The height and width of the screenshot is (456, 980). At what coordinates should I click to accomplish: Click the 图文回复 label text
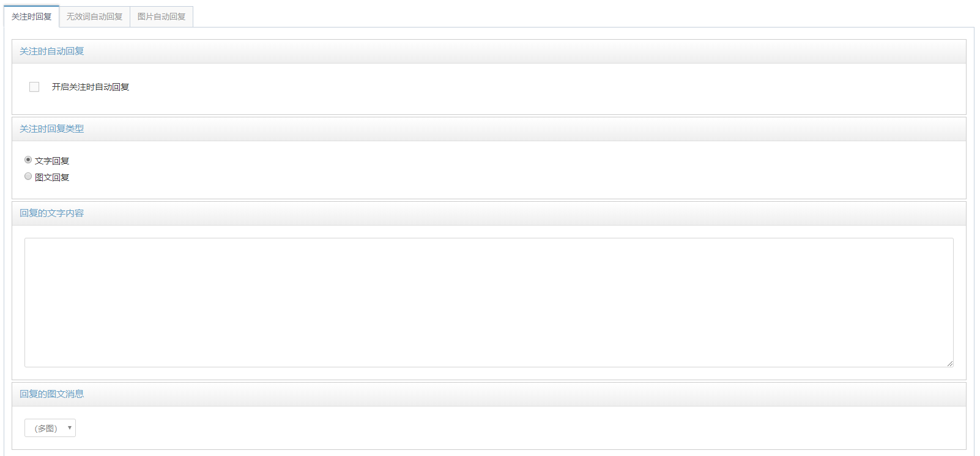tap(52, 177)
